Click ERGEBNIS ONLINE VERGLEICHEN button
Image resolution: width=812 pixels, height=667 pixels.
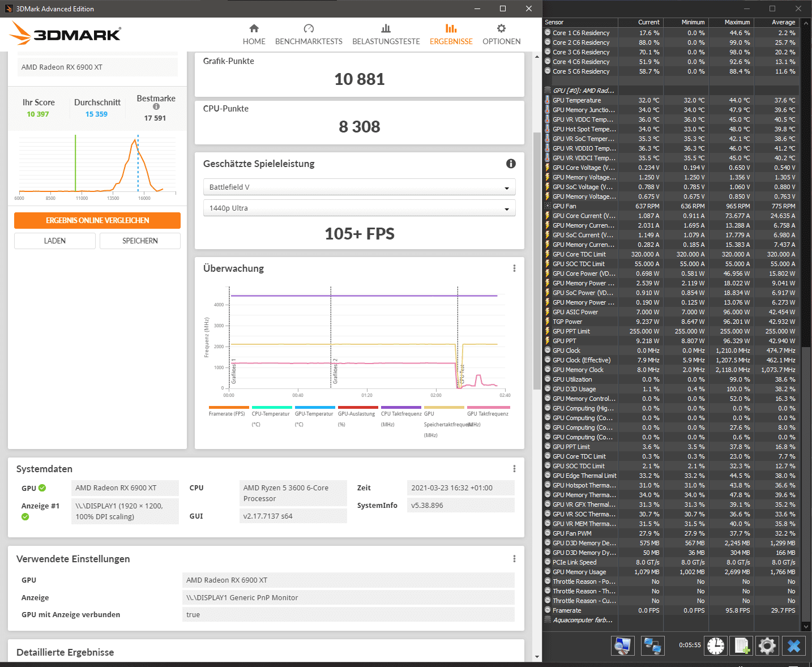coord(97,220)
